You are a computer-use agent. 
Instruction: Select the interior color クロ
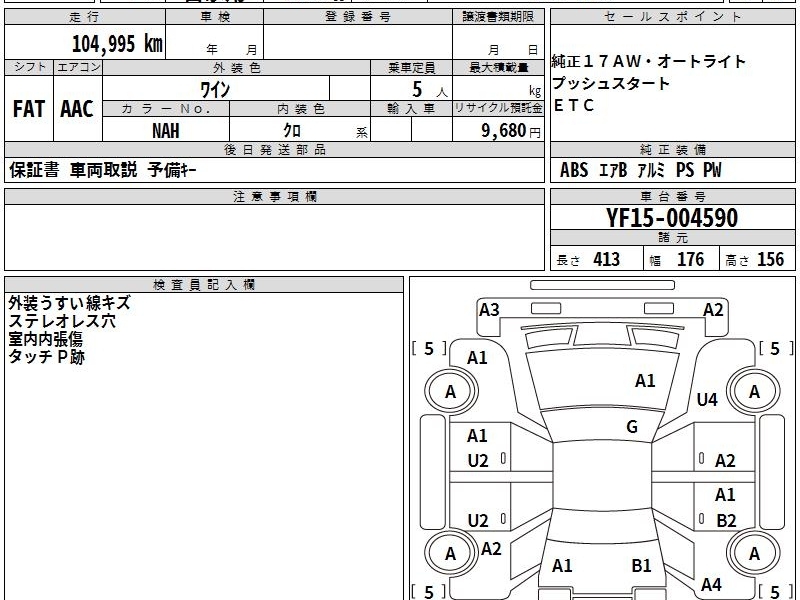tap(292, 131)
